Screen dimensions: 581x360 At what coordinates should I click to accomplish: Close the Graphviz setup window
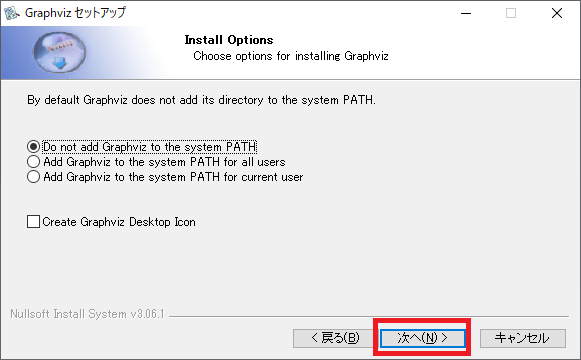click(x=557, y=13)
